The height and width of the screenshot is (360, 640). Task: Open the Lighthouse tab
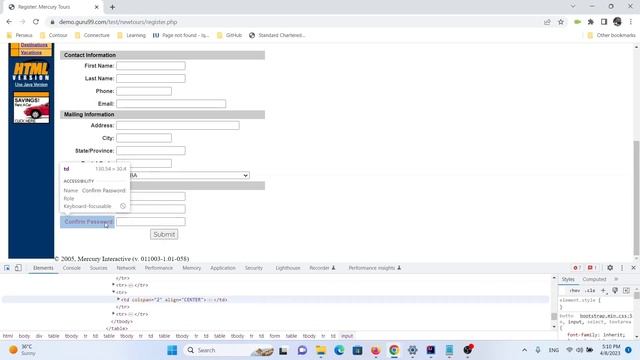point(288,268)
